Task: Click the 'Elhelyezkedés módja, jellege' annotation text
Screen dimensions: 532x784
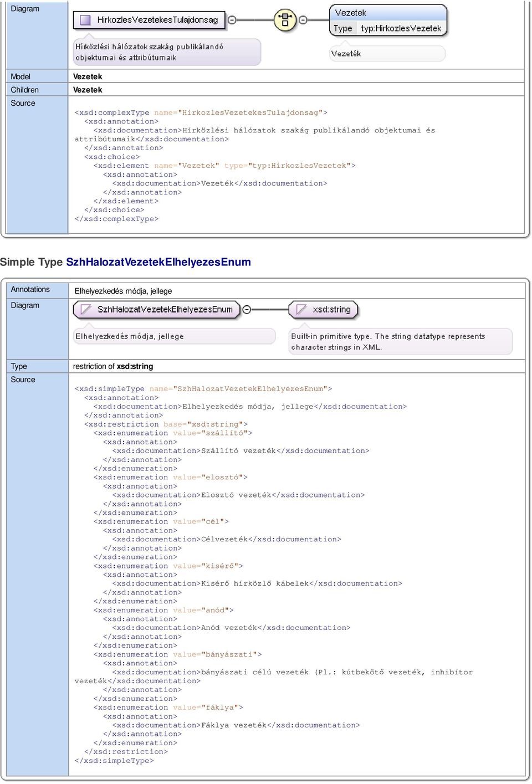Action: [123, 291]
